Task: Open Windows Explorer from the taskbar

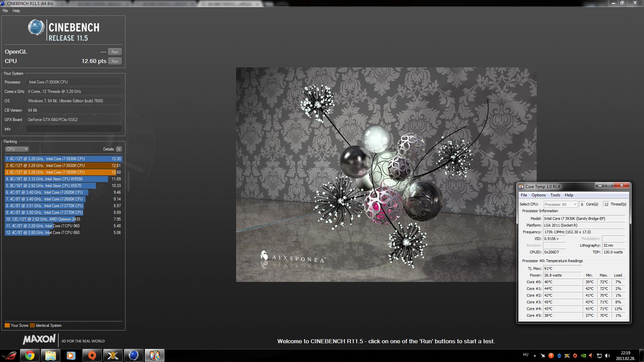Action: click(50, 355)
